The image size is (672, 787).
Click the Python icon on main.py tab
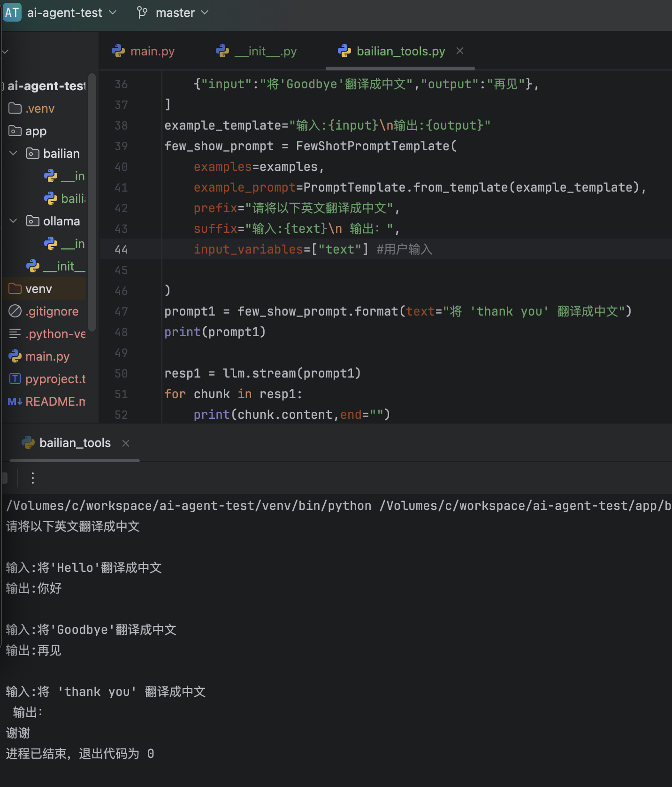click(x=118, y=51)
